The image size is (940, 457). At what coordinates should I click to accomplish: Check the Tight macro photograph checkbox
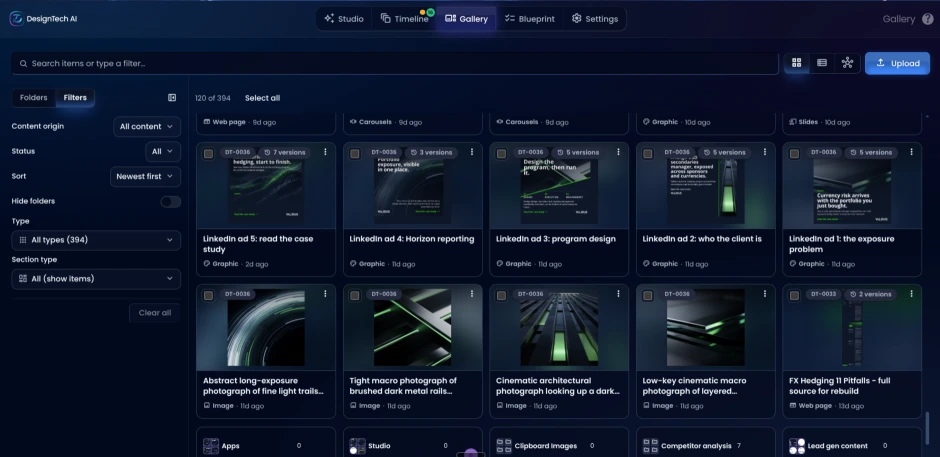point(354,296)
